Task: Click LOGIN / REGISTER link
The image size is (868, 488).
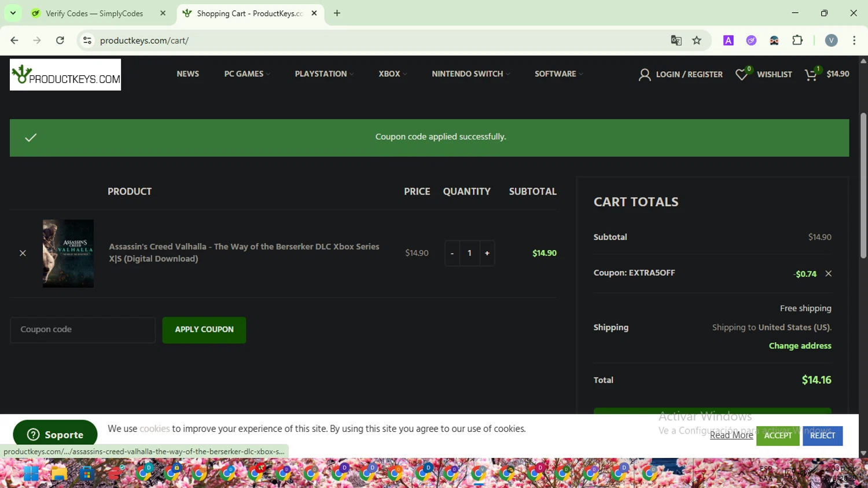Action: pyautogui.click(x=689, y=75)
